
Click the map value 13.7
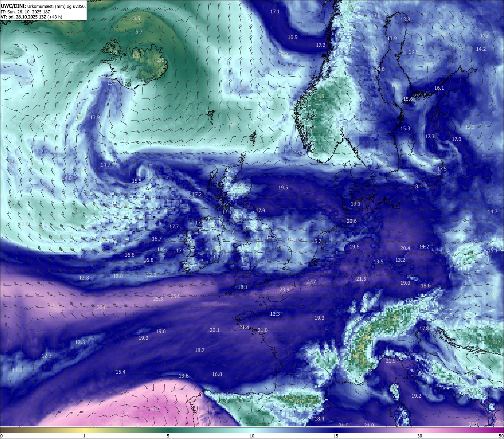pyautogui.click(x=112, y=83)
